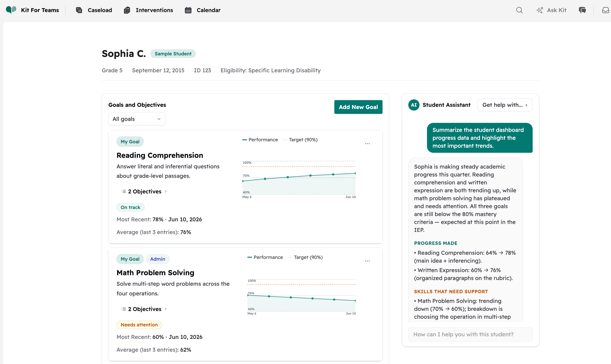Click the Goals and Objectives heading
Viewport: 611px width, 364px height.
[x=137, y=105]
